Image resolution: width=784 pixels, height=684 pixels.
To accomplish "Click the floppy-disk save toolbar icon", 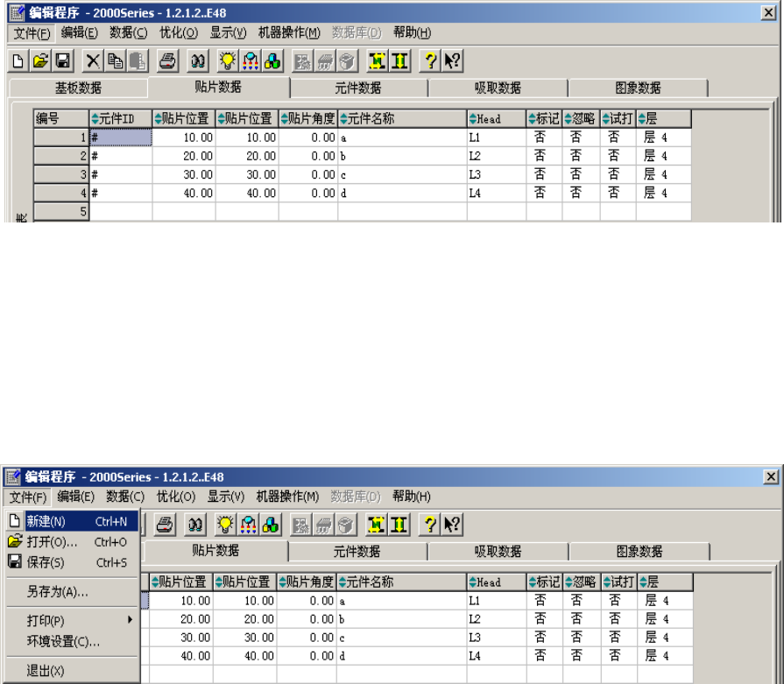I will coord(62,61).
